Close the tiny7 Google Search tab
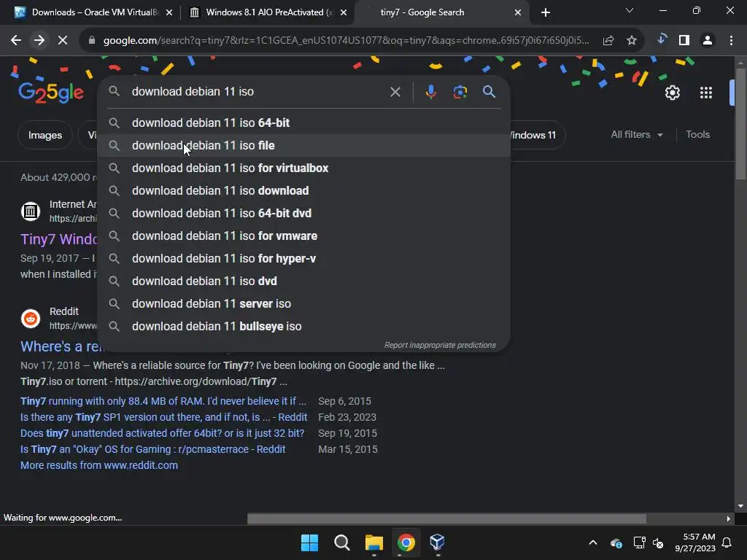Image resolution: width=747 pixels, height=560 pixels. (x=518, y=12)
